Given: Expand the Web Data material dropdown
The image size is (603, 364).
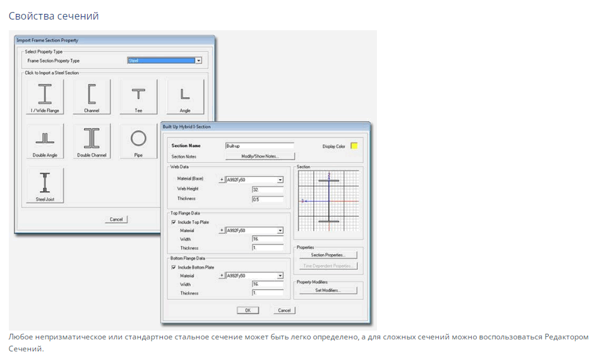Looking at the screenshot, I should tap(280, 180).
